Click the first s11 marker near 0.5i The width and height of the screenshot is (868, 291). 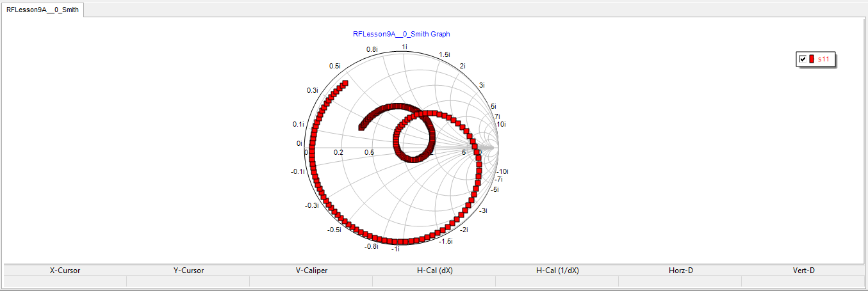tap(346, 84)
